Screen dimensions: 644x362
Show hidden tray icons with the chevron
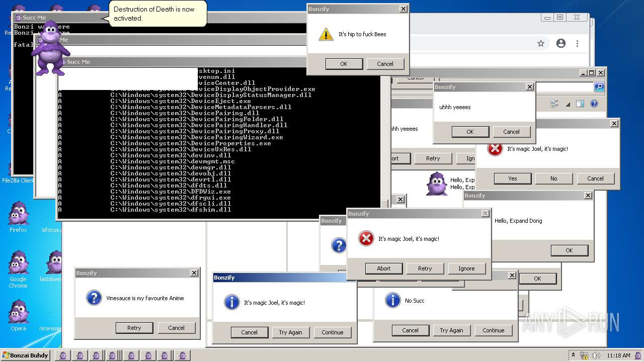[573, 355]
